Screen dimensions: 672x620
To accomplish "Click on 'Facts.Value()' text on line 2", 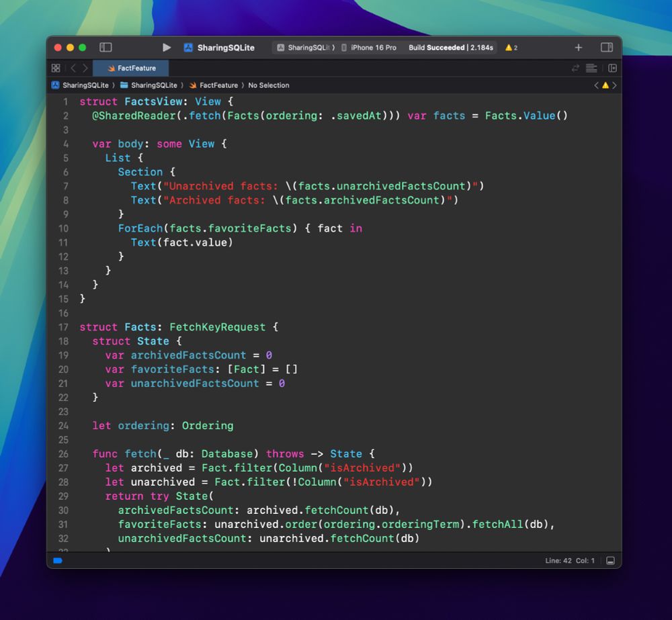I will [x=526, y=116].
